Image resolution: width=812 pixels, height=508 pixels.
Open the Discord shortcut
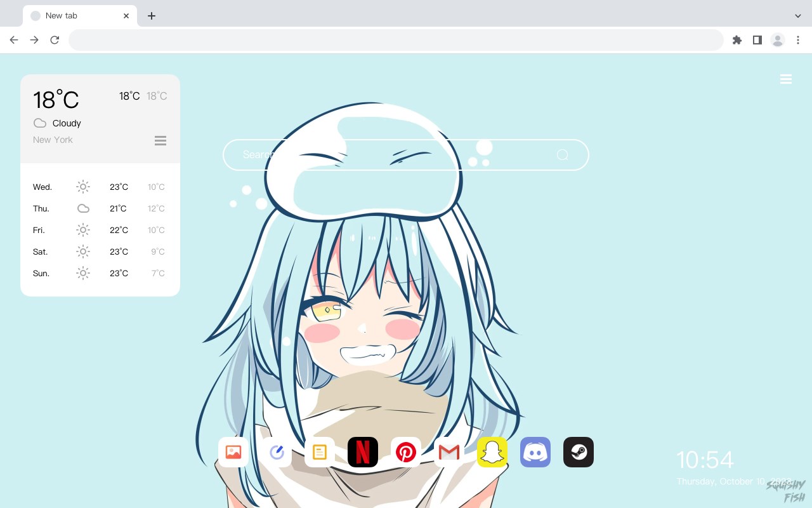coord(535,452)
